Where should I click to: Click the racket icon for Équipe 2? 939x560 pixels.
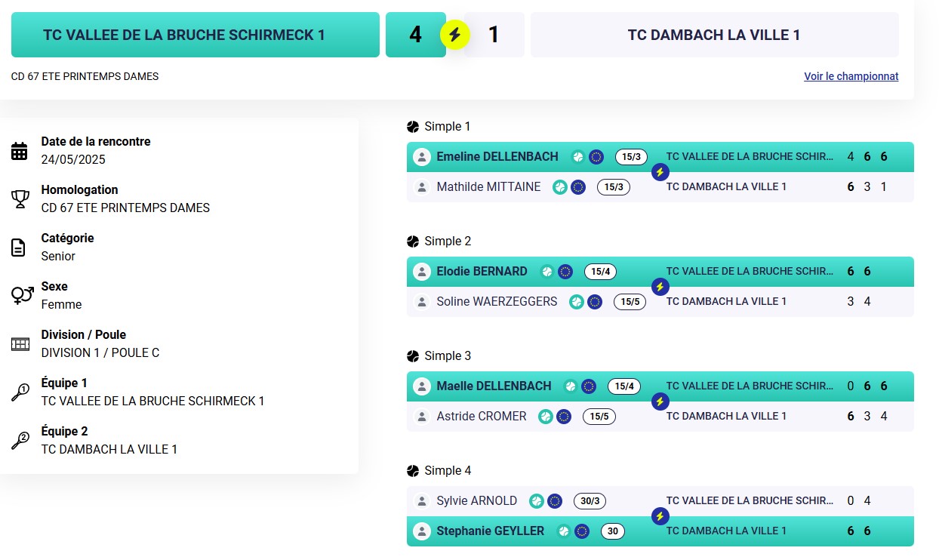point(20,440)
